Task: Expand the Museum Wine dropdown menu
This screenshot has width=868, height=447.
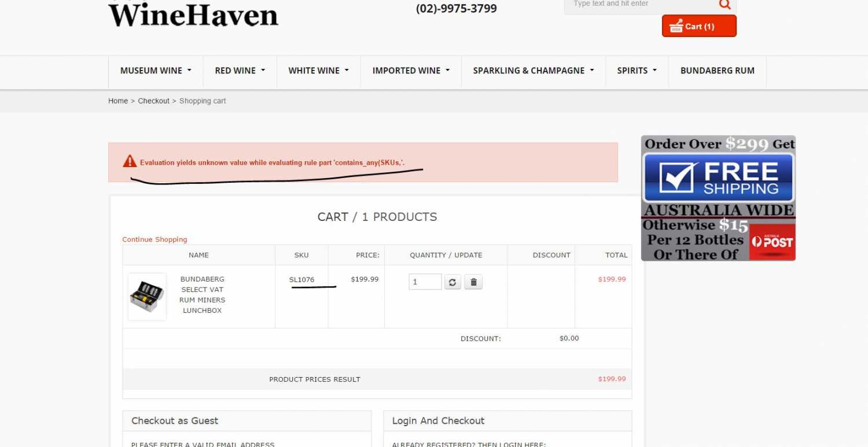Action: [155, 71]
